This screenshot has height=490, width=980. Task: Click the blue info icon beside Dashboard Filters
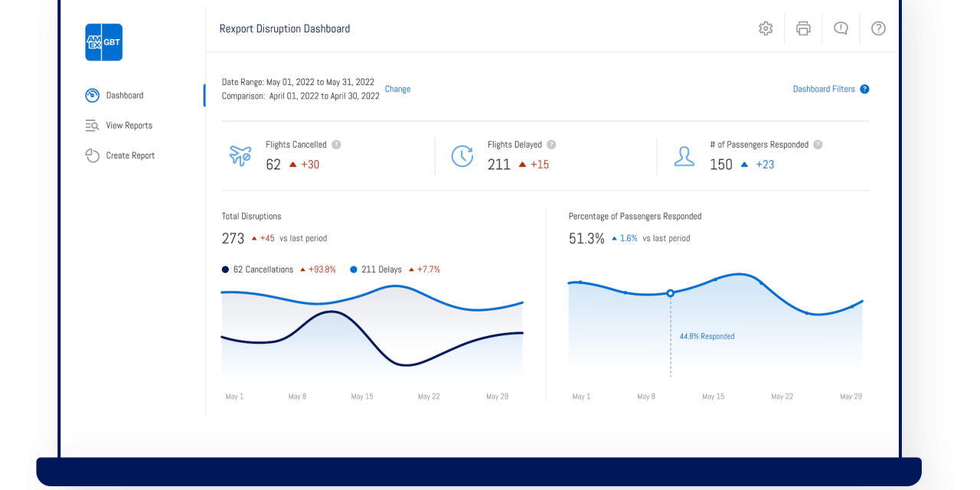(864, 89)
